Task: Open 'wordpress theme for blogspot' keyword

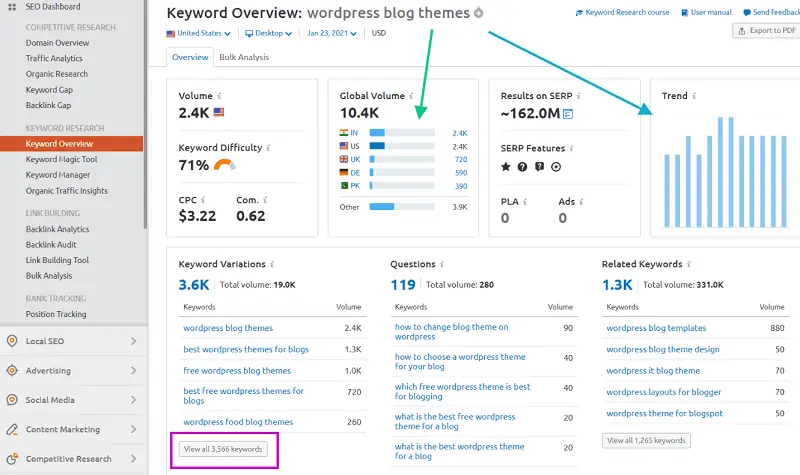Action: pos(664,413)
